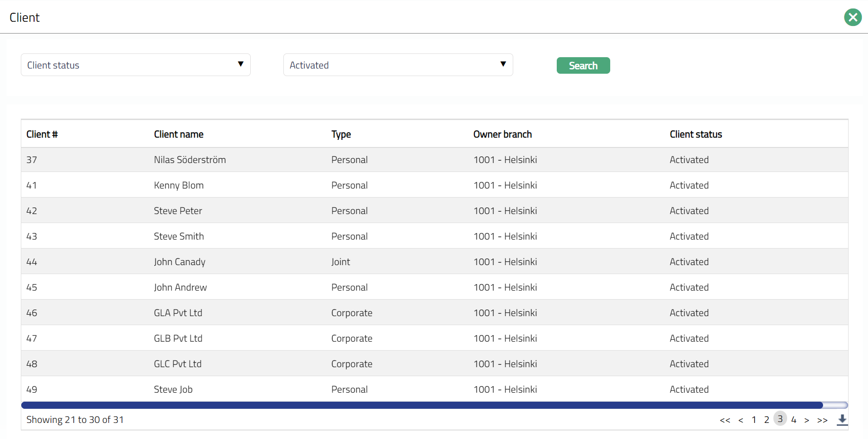Image resolution: width=868 pixels, height=439 pixels.
Task: Close the Client dialog with green X
Action: tap(853, 17)
